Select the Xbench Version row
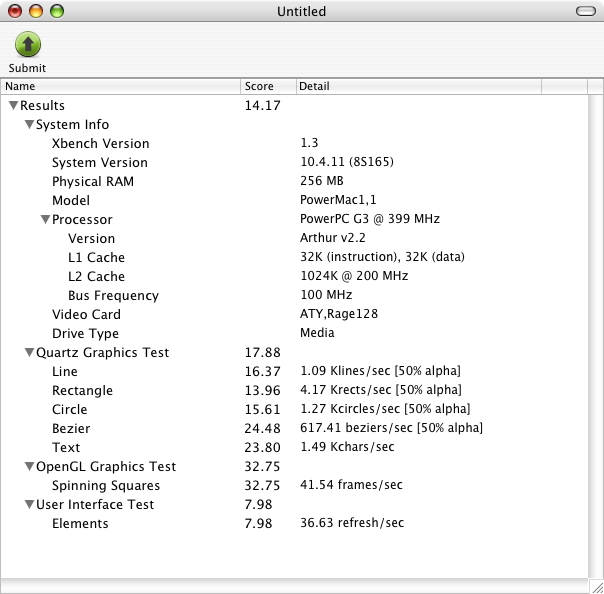Viewport: 604px width, 594px height. (x=100, y=144)
